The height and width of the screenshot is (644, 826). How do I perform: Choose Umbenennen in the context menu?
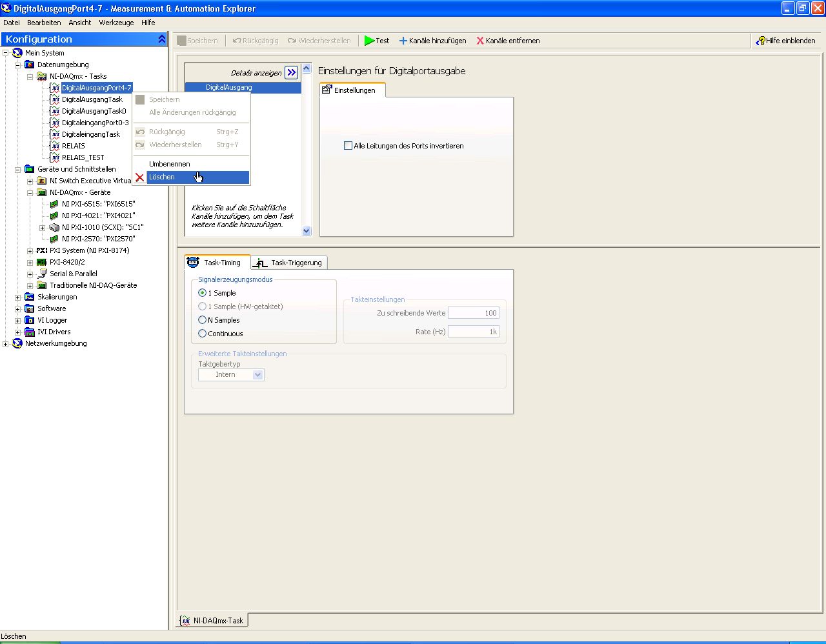coord(191,164)
